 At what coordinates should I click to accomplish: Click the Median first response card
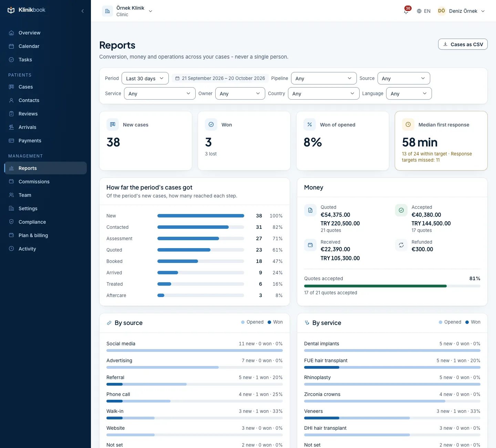[441, 141]
